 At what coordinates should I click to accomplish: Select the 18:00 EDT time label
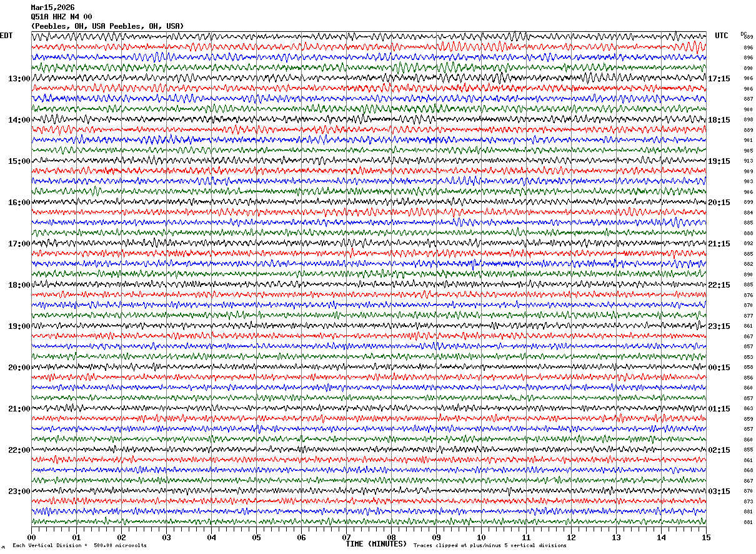pyautogui.click(x=19, y=285)
